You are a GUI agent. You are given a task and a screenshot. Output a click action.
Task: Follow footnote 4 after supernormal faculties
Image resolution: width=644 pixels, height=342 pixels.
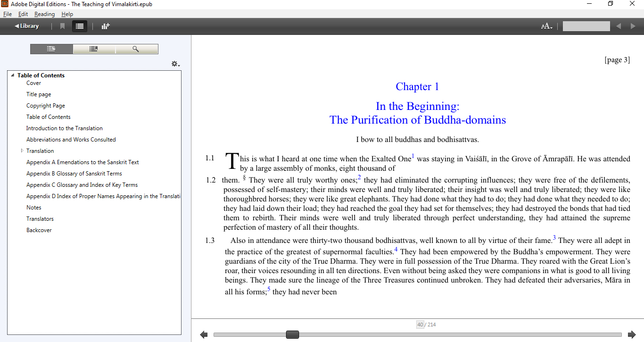pyautogui.click(x=396, y=249)
